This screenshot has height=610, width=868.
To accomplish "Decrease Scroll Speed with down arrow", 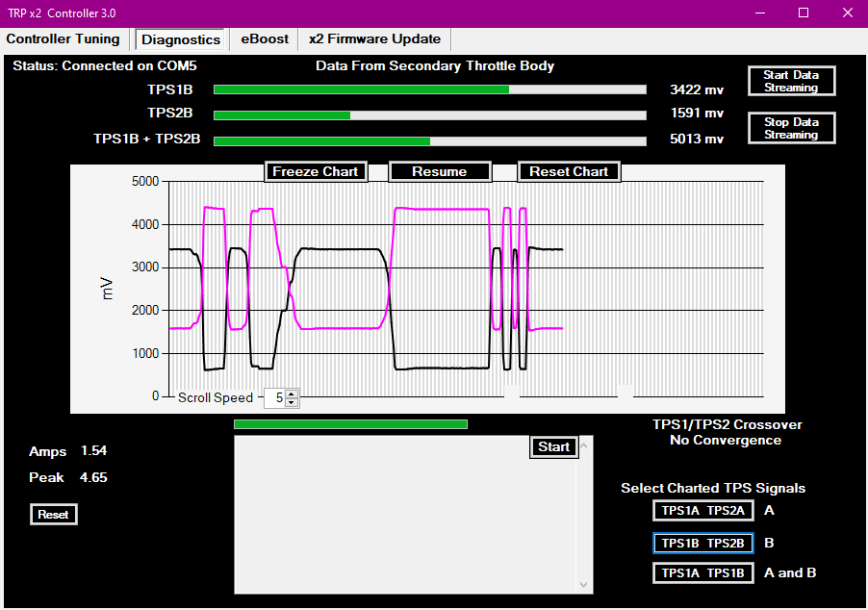I will pyautogui.click(x=292, y=402).
